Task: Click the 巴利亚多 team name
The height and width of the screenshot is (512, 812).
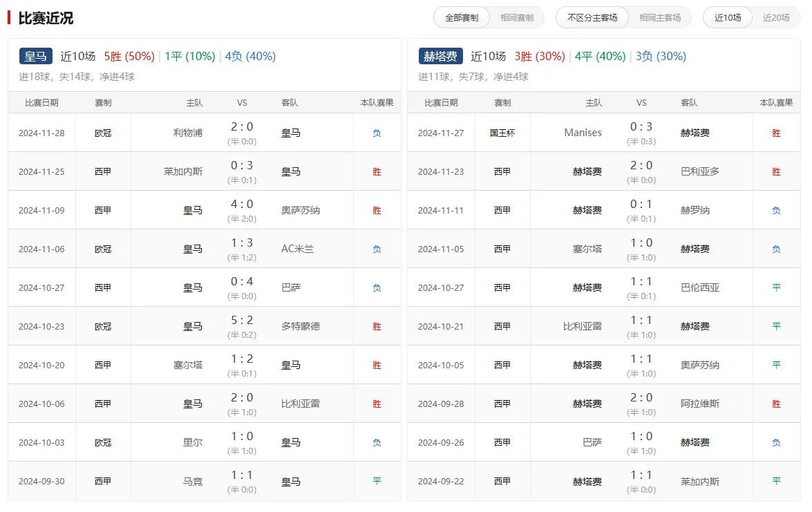Action: pos(699,171)
